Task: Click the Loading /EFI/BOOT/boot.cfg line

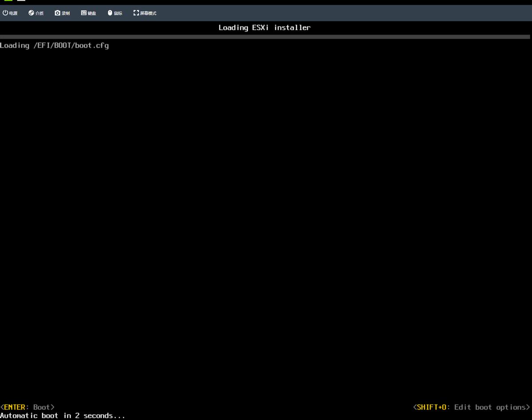Action: [55, 45]
